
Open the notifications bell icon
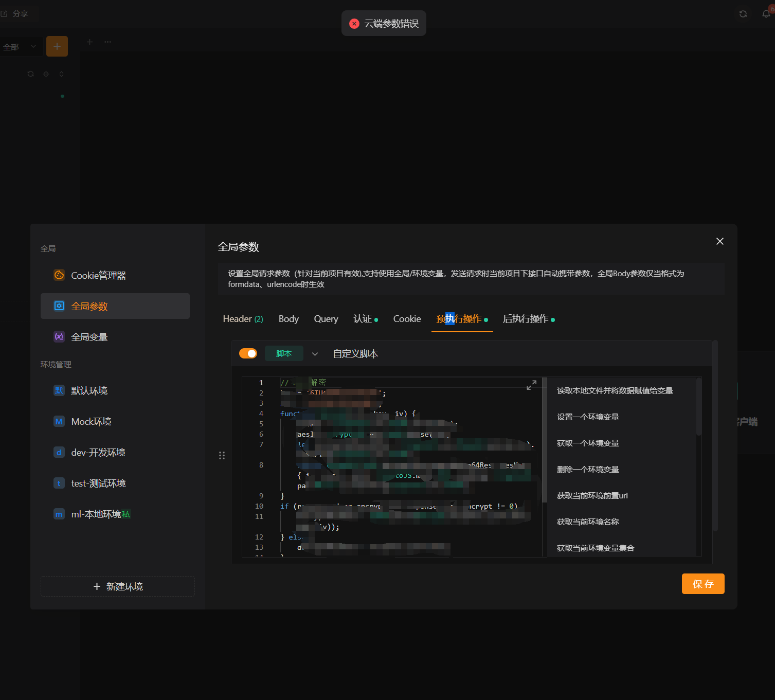pos(766,14)
